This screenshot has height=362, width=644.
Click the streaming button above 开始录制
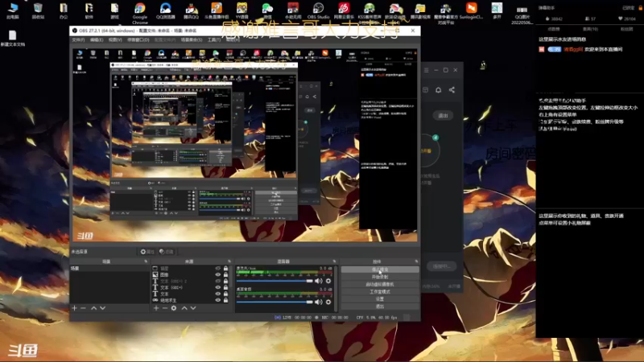[380, 269]
